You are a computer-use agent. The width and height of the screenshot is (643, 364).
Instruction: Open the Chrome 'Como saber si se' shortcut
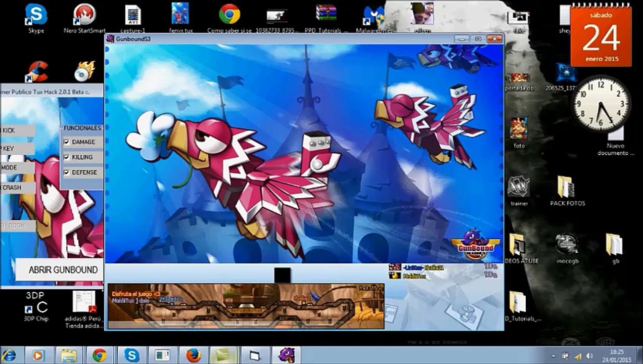[229, 18]
